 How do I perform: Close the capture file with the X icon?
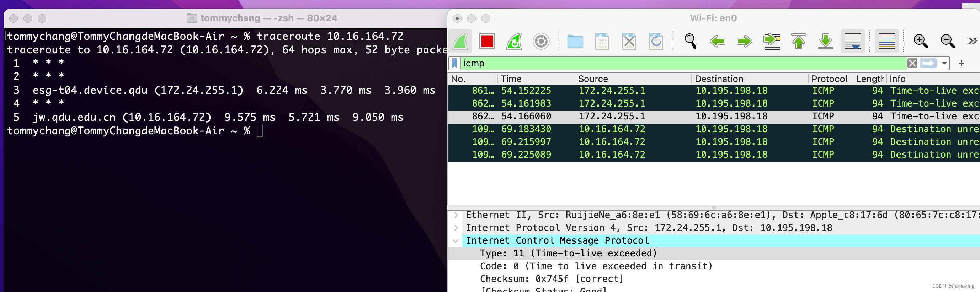[x=629, y=41]
